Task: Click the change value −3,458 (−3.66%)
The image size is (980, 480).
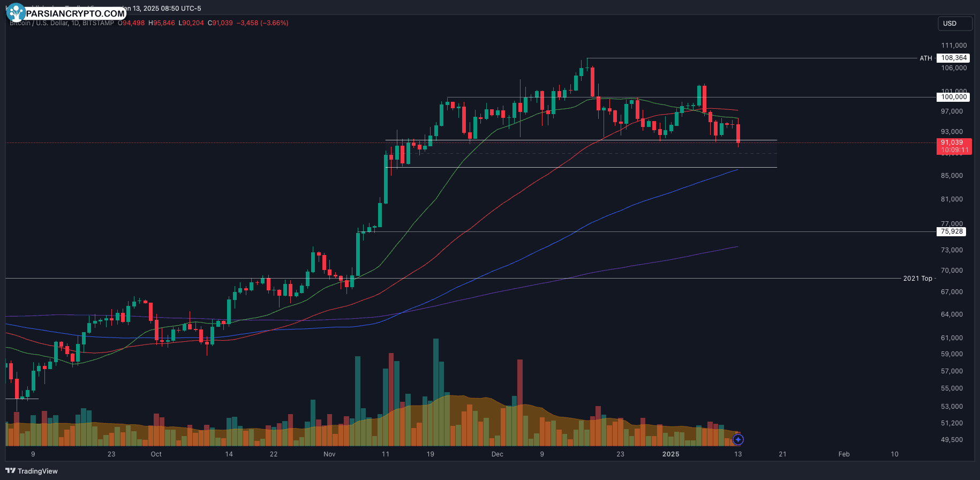Action: [x=263, y=23]
